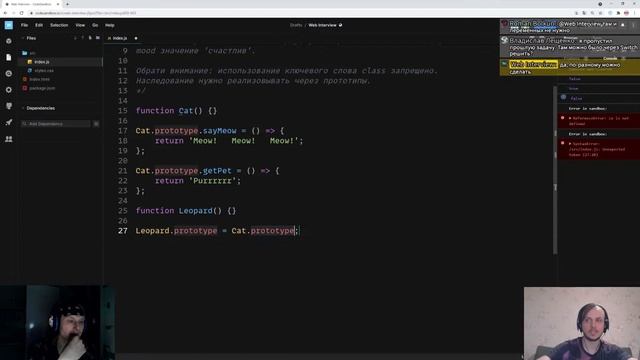Image resolution: width=640 pixels, height=360 pixels.
Task: Open the Go menu
Action: point(95,25)
